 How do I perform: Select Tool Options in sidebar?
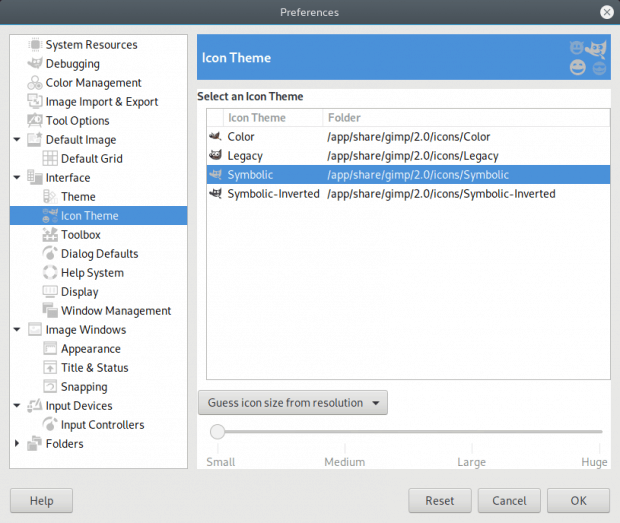click(78, 121)
